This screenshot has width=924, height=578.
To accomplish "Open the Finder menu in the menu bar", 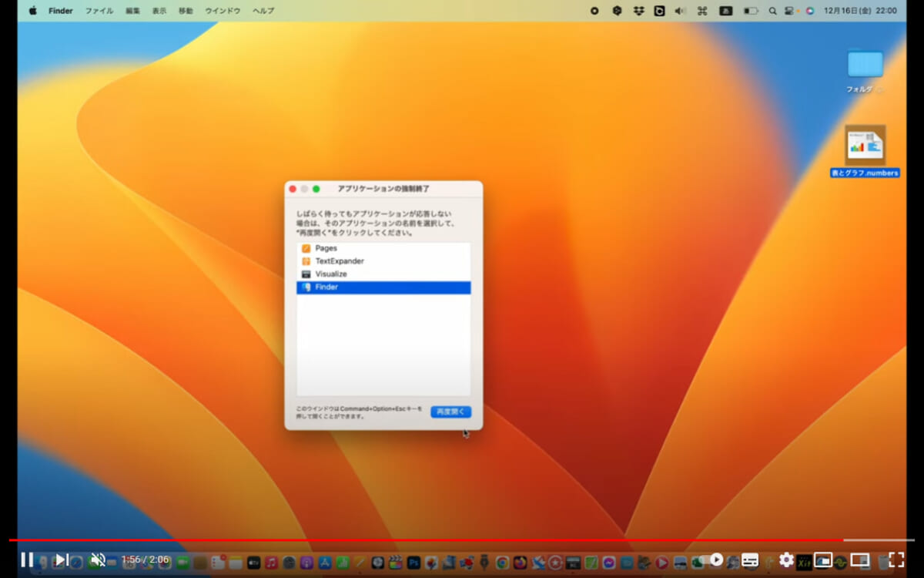I will tap(61, 11).
